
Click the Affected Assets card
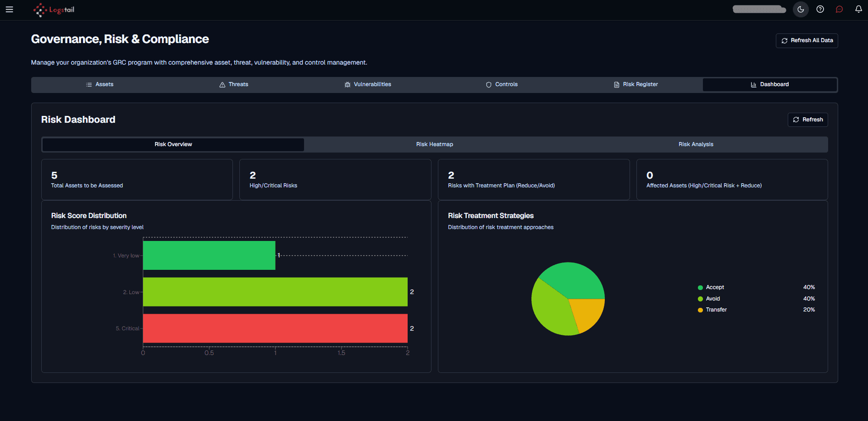[732, 180]
